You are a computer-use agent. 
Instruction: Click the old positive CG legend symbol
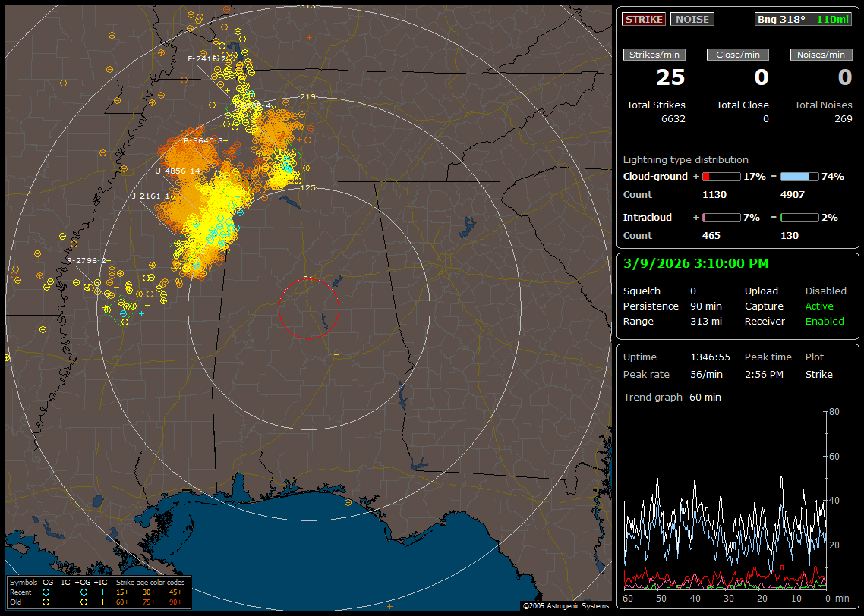[84, 602]
